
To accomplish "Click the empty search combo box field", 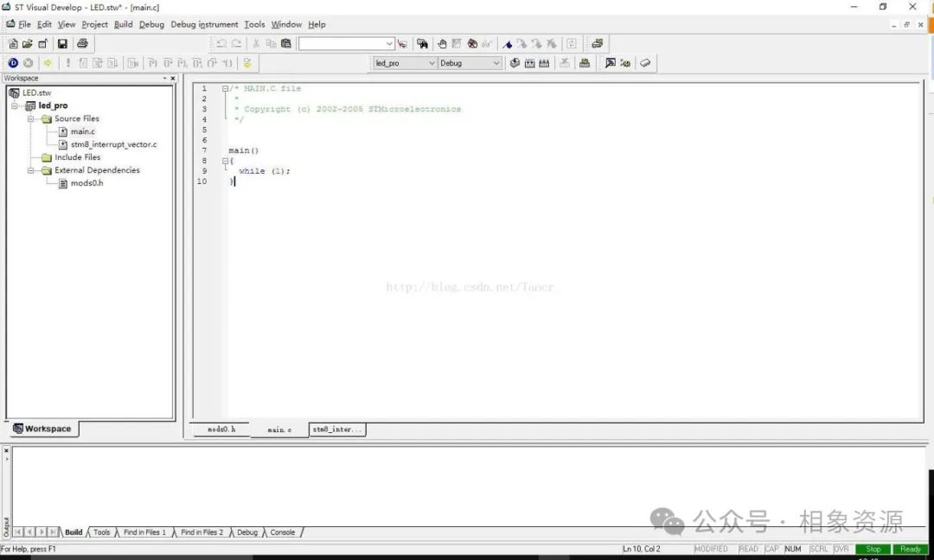I will tap(342, 43).
